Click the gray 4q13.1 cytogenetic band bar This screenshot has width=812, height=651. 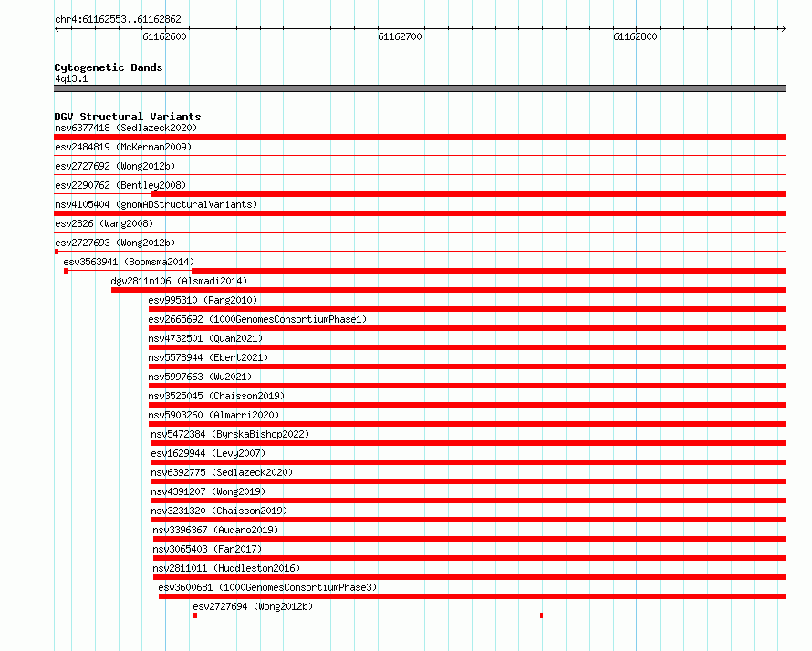click(420, 88)
